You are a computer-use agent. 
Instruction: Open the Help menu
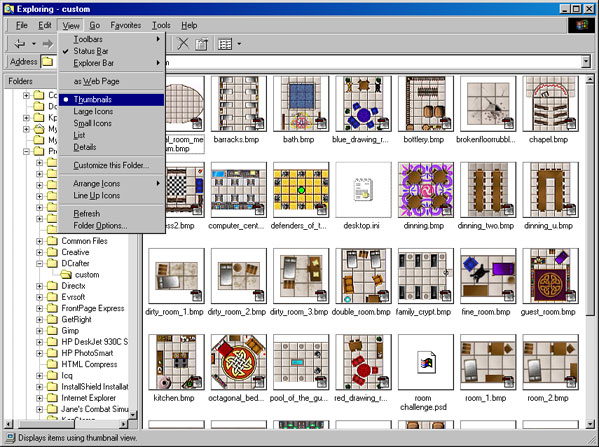tap(189, 26)
